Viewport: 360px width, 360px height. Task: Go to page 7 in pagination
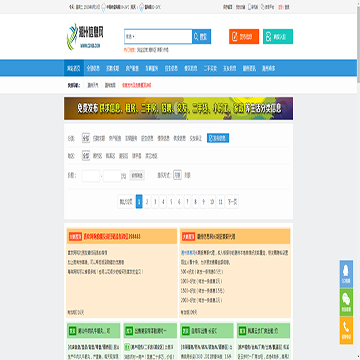pos(188,202)
